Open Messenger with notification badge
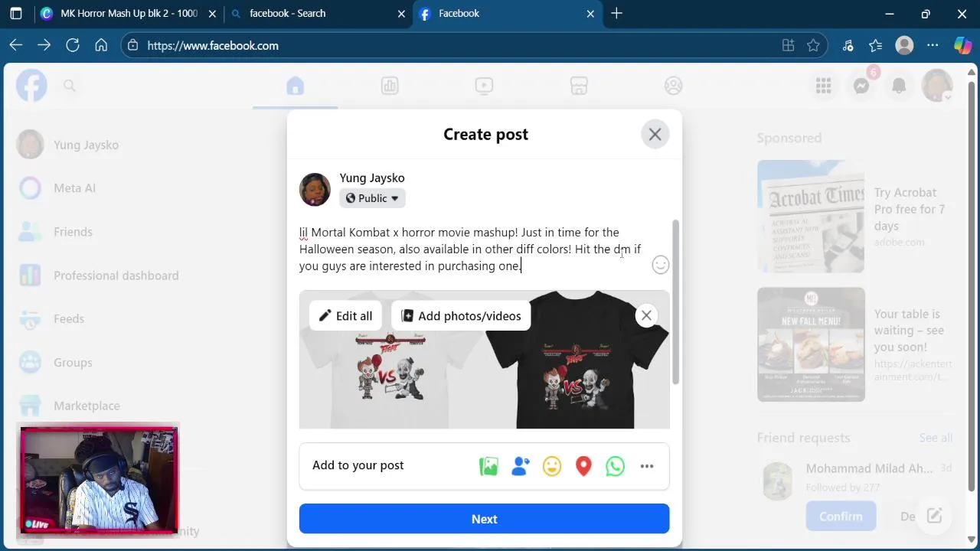Screen dimensions: 980x551 point(861,86)
